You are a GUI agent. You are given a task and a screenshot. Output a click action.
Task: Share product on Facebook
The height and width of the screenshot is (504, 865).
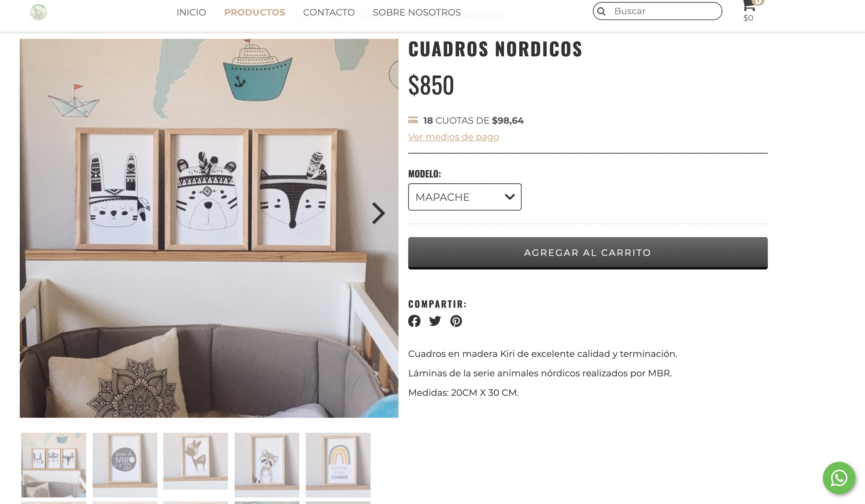tap(414, 321)
